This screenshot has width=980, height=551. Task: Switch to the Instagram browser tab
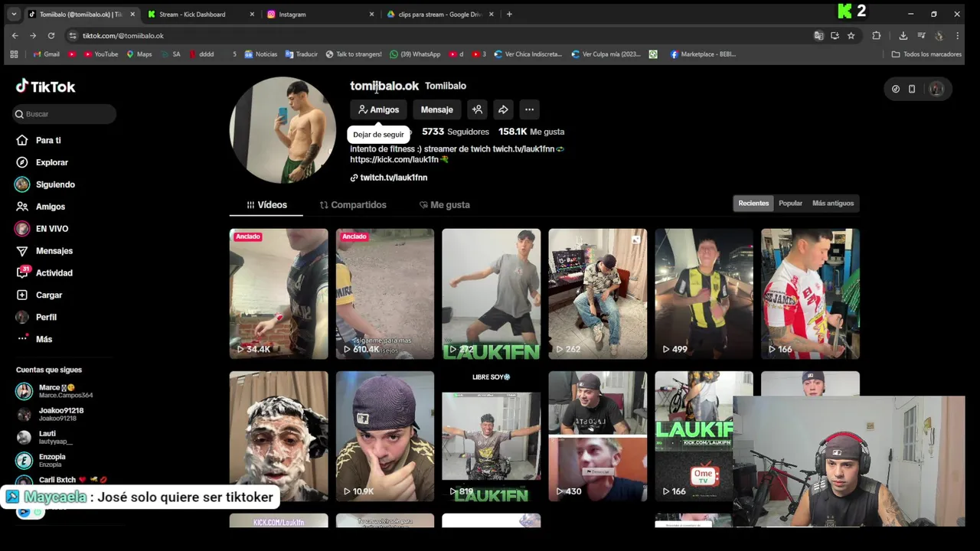(321, 14)
